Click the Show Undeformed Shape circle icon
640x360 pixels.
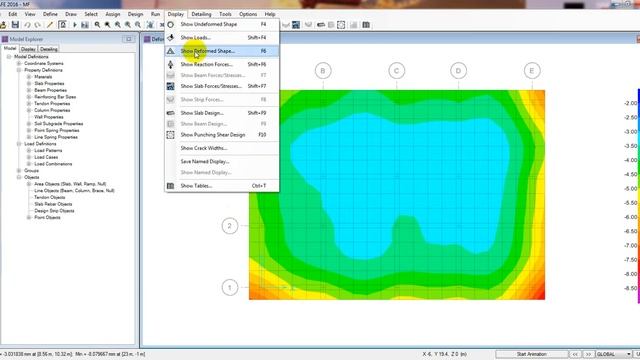pos(171,24)
